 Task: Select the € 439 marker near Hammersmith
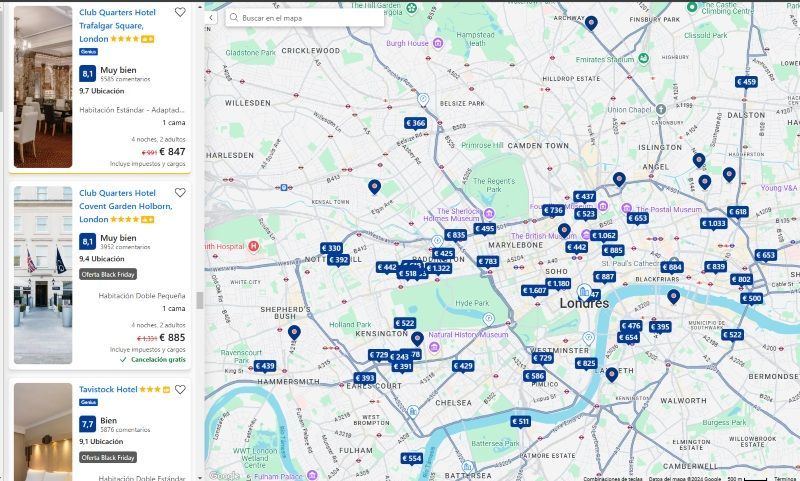(265, 366)
